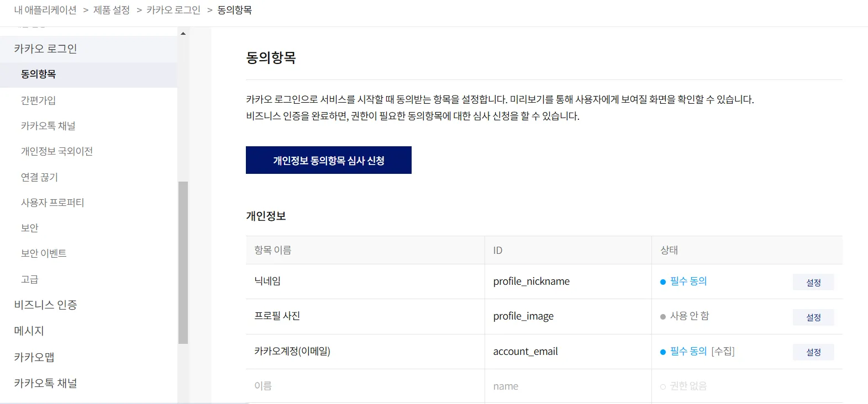Click the name ID cell

point(568,386)
